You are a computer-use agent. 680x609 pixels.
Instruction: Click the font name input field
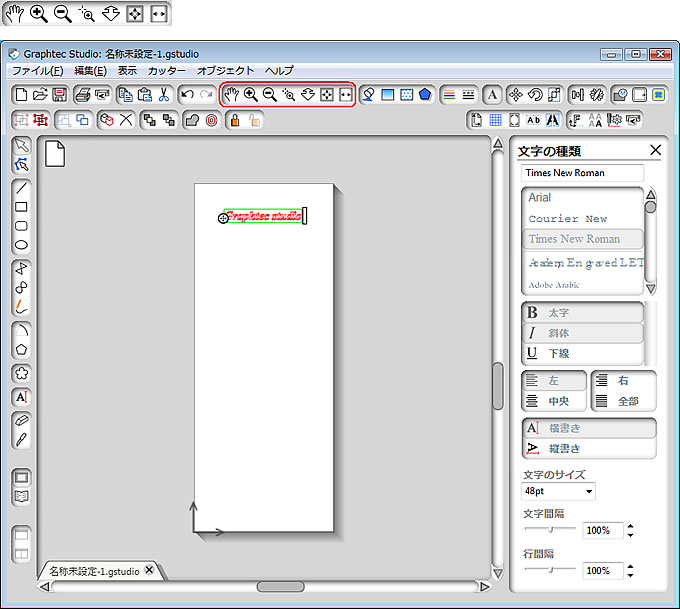(x=582, y=173)
